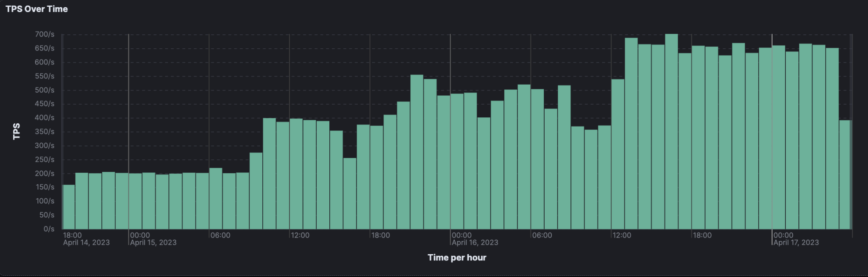The image size is (868, 277).
Task: Select the first bar at chart's left edge
Action: (69, 207)
